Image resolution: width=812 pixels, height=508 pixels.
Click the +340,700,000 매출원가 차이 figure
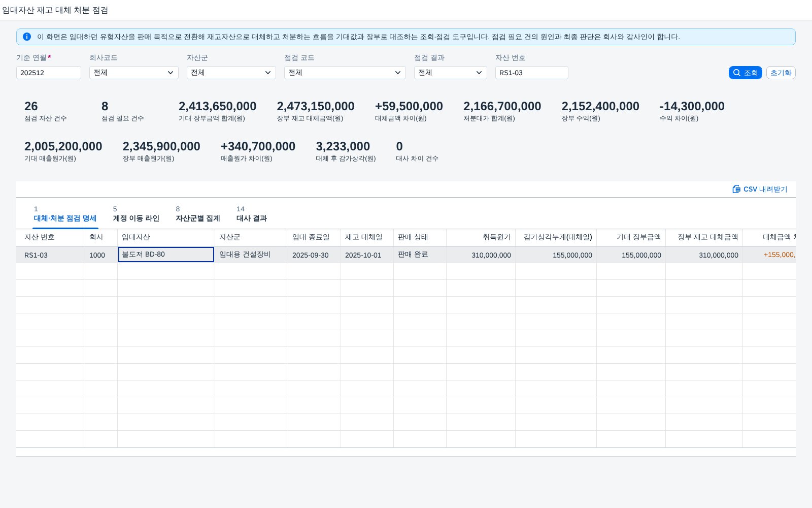[x=258, y=146]
